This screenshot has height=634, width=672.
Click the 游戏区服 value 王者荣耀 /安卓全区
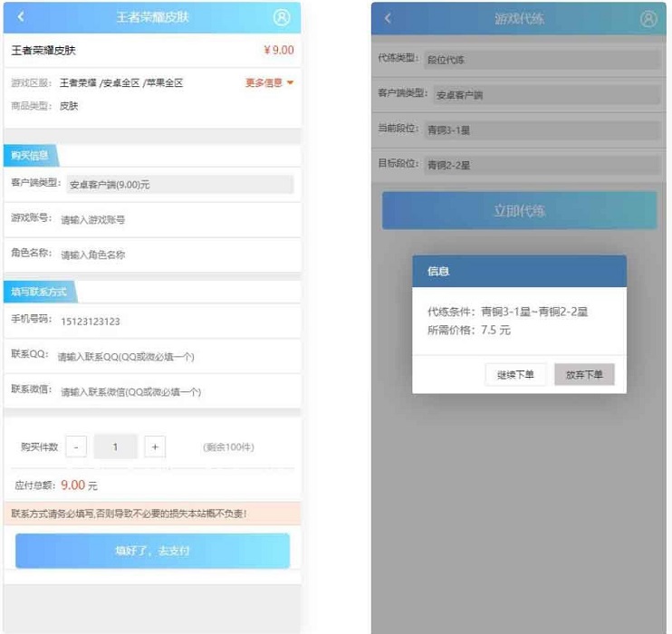click(x=121, y=82)
